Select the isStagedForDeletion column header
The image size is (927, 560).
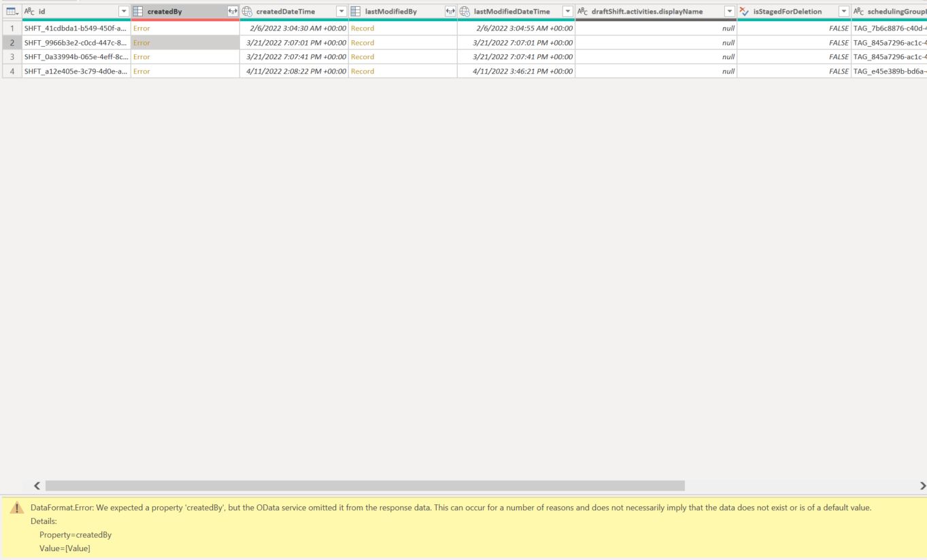point(794,12)
